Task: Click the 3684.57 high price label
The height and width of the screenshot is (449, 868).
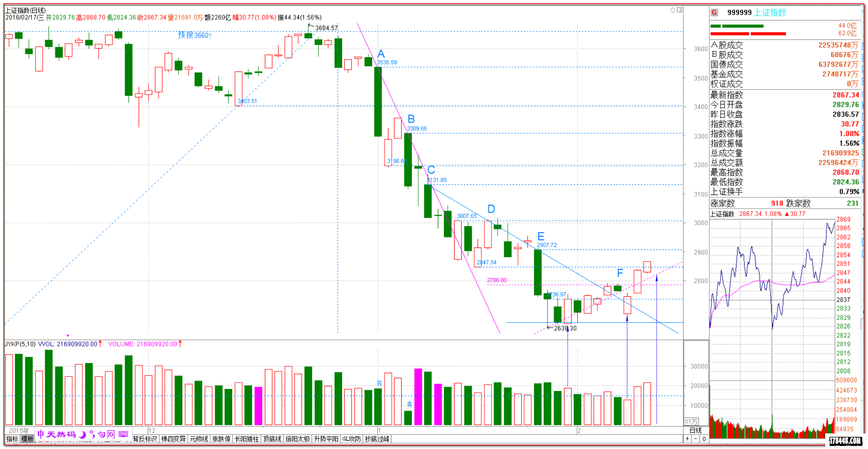Action: tap(326, 28)
